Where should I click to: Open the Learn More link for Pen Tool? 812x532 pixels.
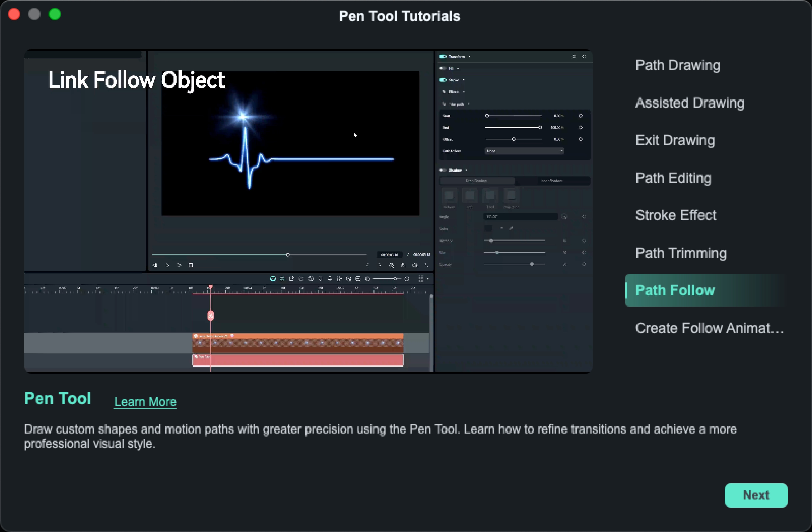[x=145, y=402]
